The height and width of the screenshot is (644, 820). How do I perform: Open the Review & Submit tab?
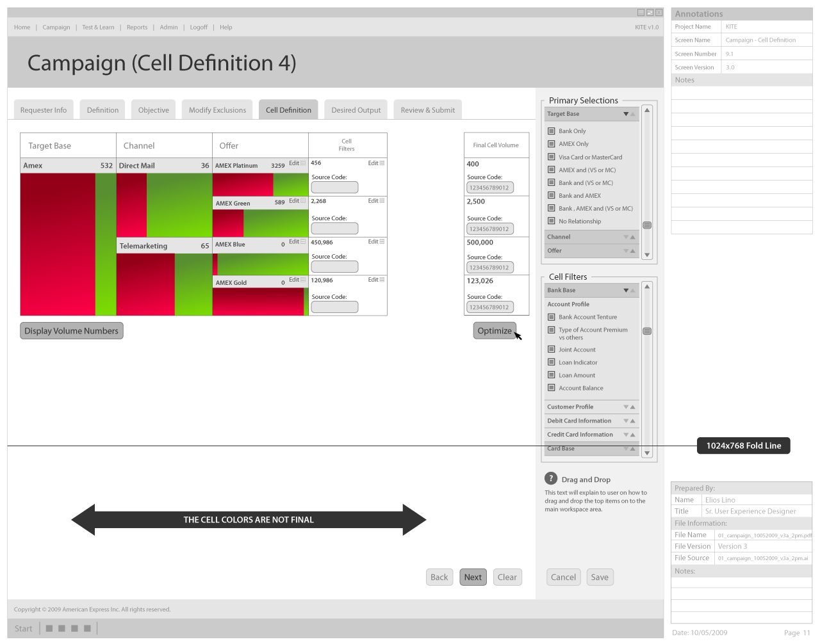427,110
